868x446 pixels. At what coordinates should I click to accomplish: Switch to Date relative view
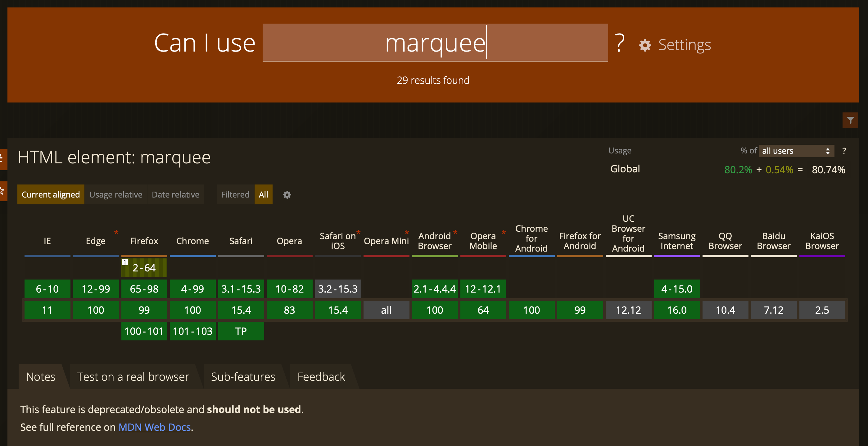click(175, 194)
